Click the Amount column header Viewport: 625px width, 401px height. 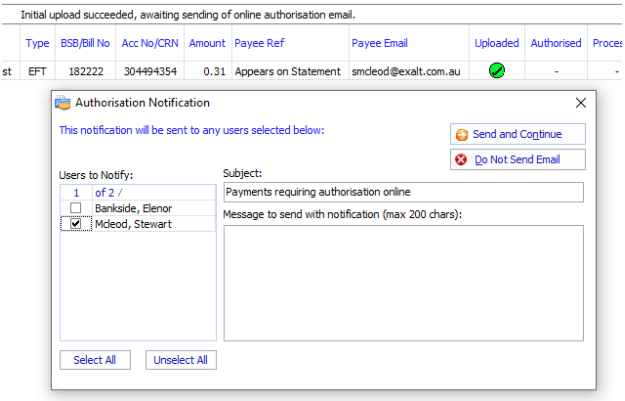[207, 43]
